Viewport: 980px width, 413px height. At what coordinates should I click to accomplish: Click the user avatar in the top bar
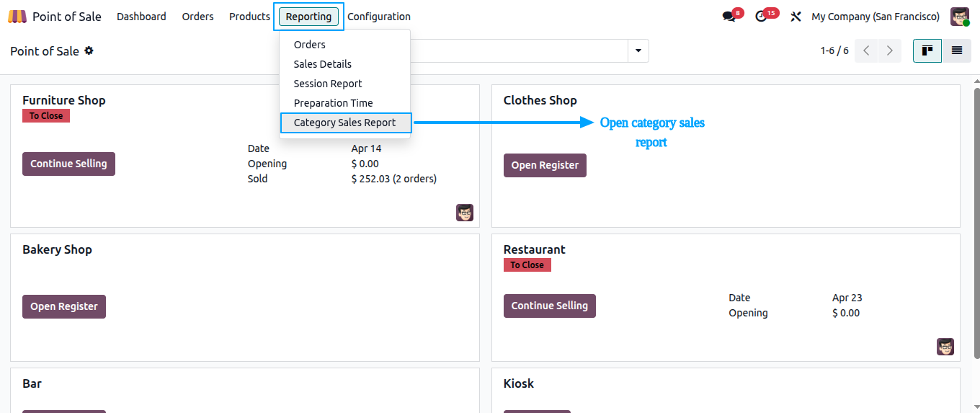pos(960,17)
